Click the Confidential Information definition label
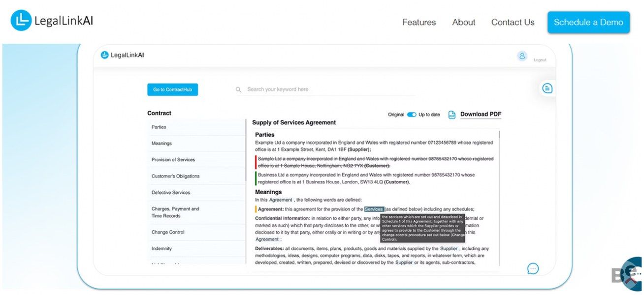 click(283, 218)
